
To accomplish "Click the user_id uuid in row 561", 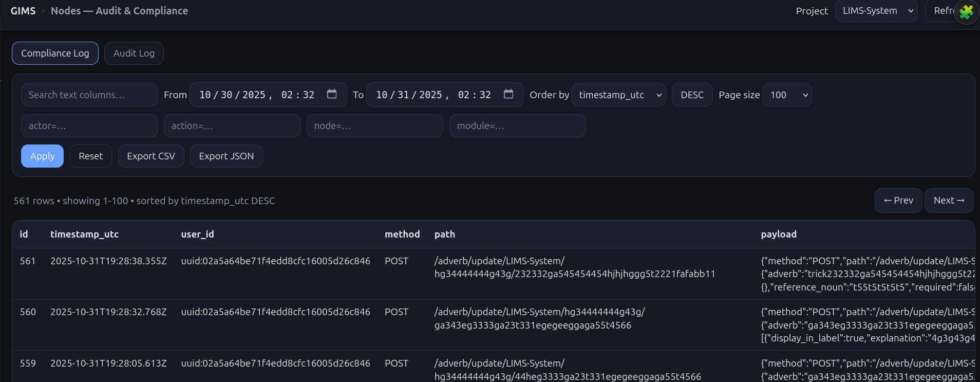I will coord(276,261).
